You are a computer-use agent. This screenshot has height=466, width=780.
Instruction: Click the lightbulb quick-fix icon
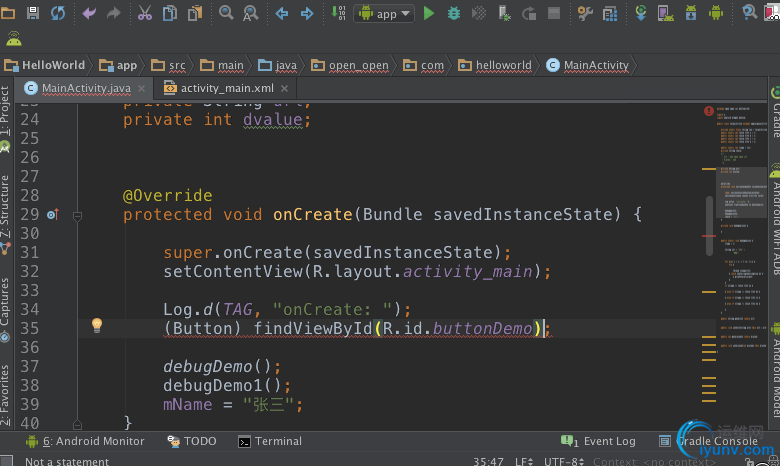tap(97, 325)
